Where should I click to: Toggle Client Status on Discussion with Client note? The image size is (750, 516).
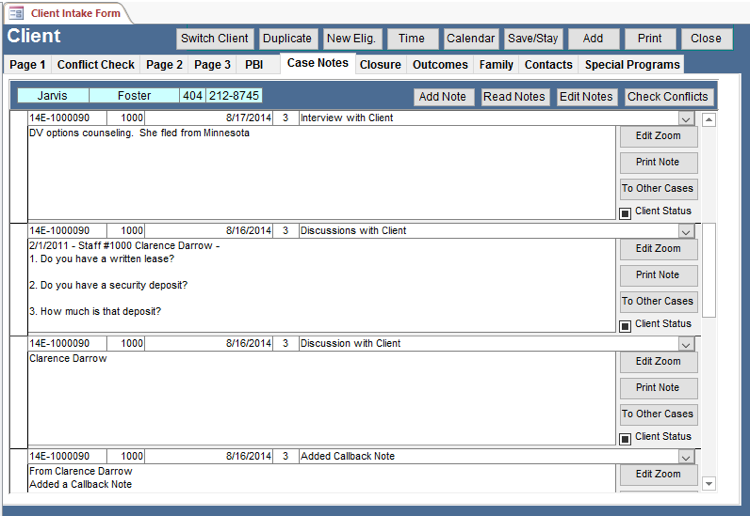[x=625, y=438]
